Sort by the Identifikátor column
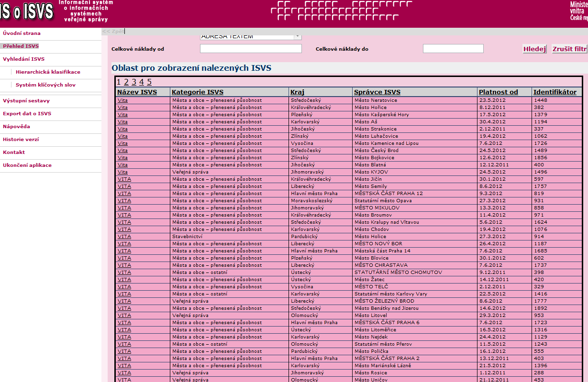Screen dimensions: 588x382 pos(555,92)
